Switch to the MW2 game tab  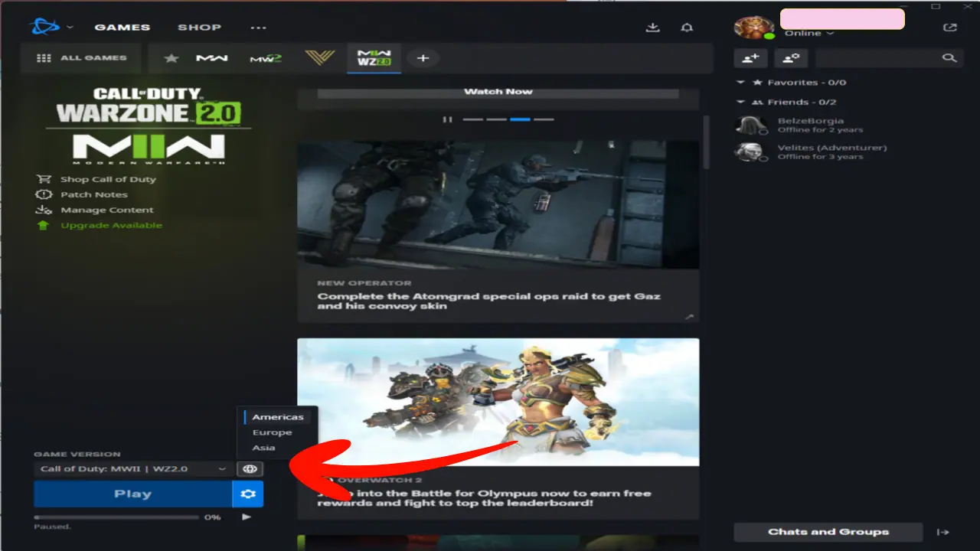[x=266, y=58]
